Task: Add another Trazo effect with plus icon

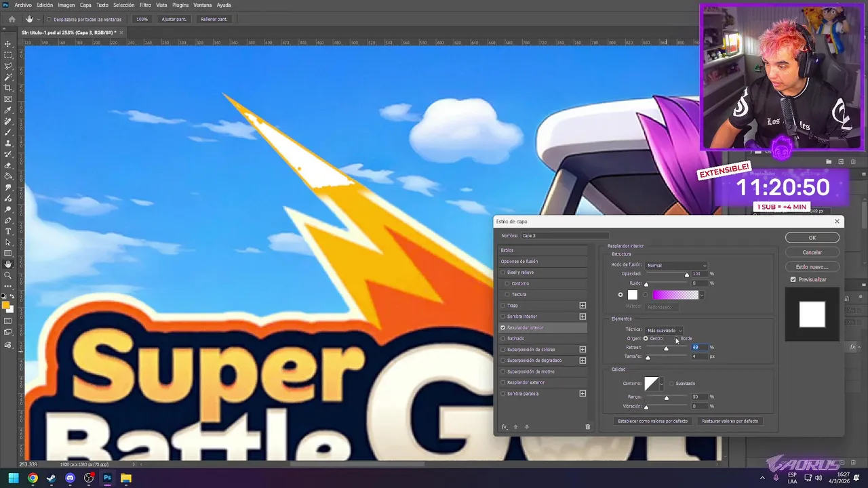Action: tap(583, 306)
